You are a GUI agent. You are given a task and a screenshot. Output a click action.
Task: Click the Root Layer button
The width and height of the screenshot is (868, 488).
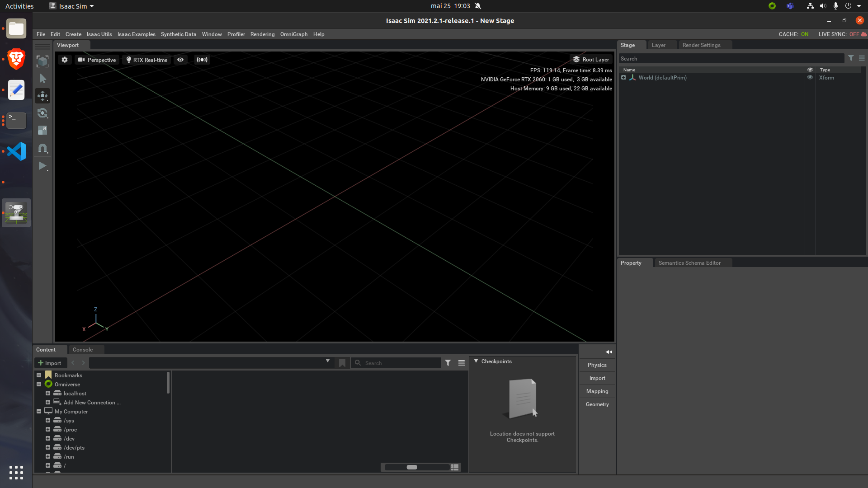[591, 60]
